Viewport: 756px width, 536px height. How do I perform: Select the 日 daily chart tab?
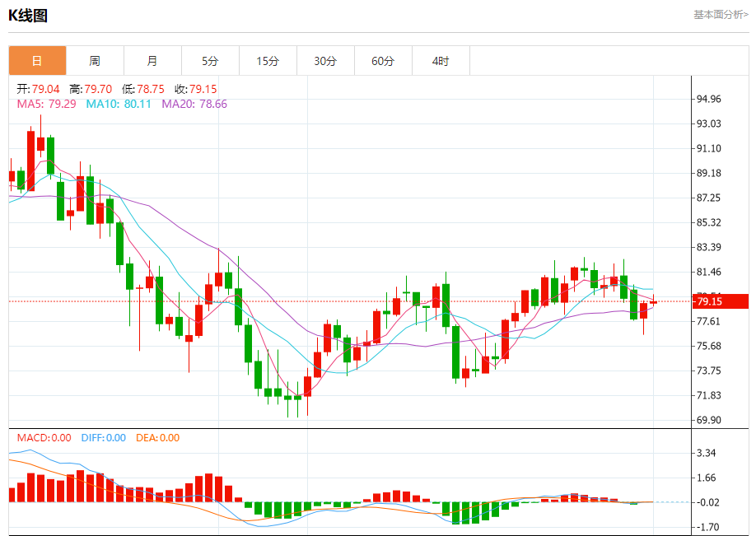pyautogui.click(x=37, y=61)
